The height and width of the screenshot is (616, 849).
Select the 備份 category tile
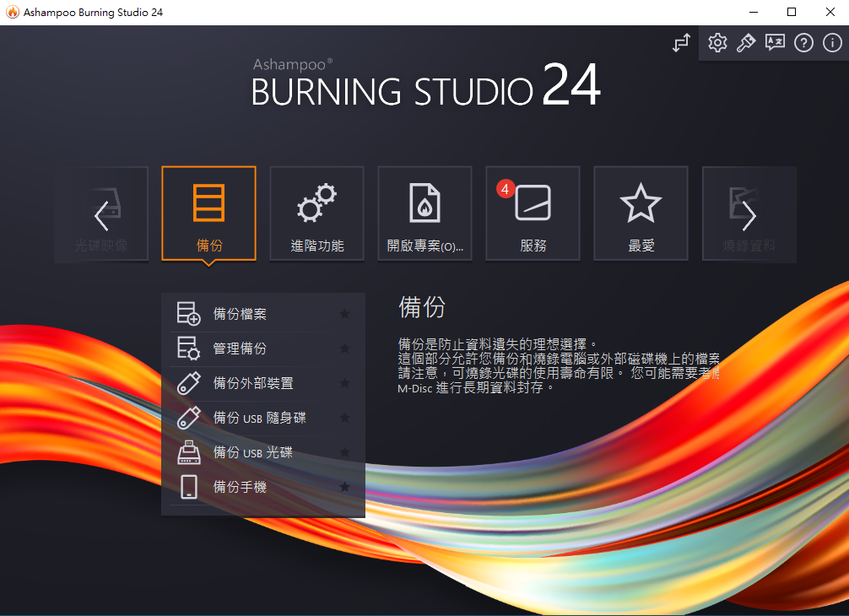click(208, 213)
